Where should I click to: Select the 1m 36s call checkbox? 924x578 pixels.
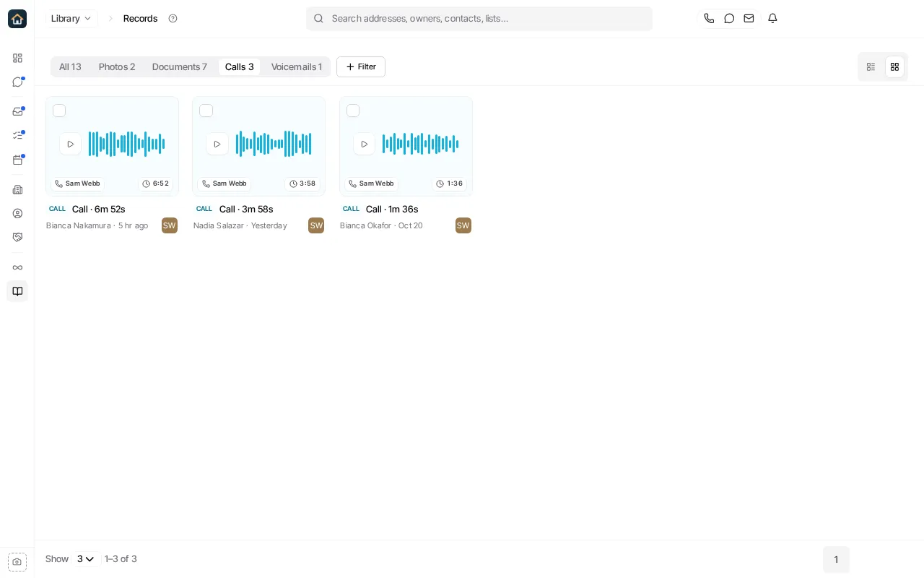[353, 111]
